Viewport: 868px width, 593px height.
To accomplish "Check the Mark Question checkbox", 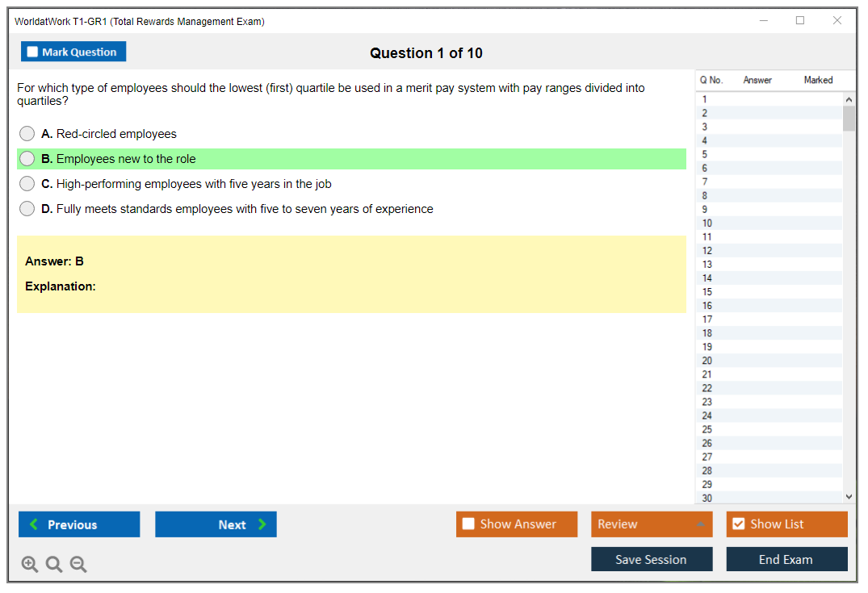I will (33, 52).
